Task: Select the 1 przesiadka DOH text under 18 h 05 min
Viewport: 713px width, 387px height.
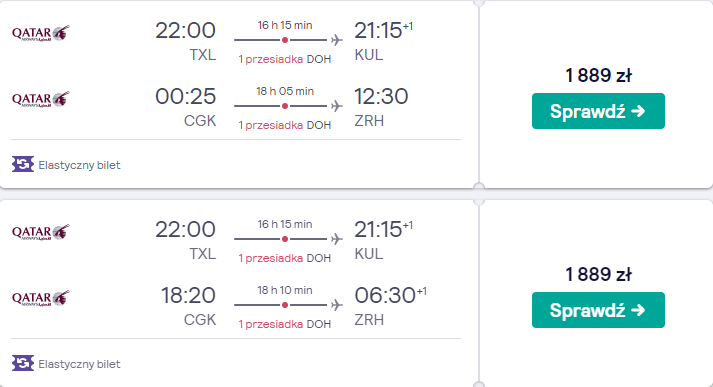Action: (285, 125)
